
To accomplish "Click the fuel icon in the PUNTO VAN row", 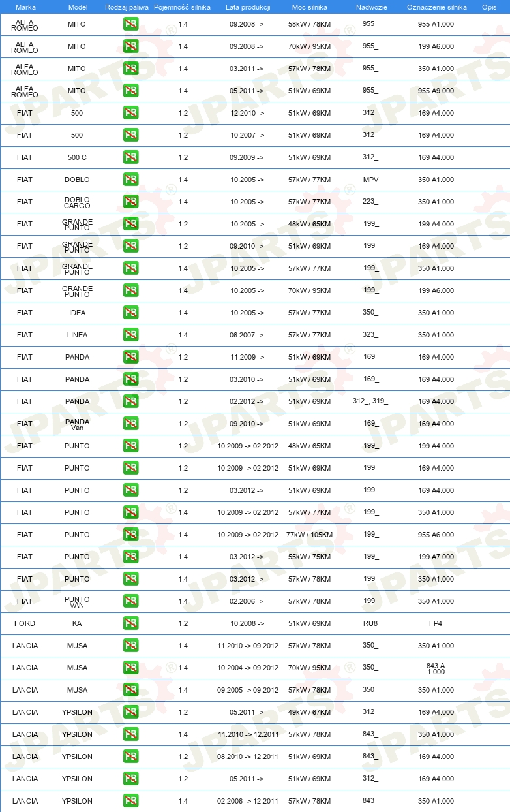I will [130, 601].
